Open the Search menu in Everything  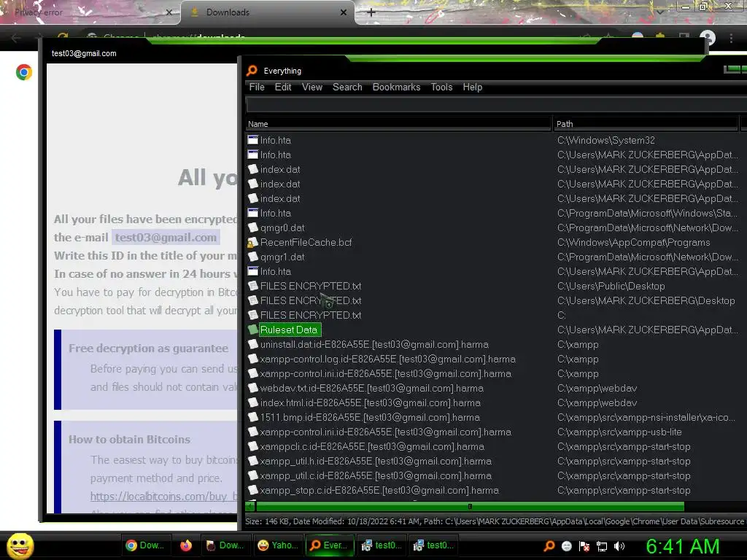point(347,87)
